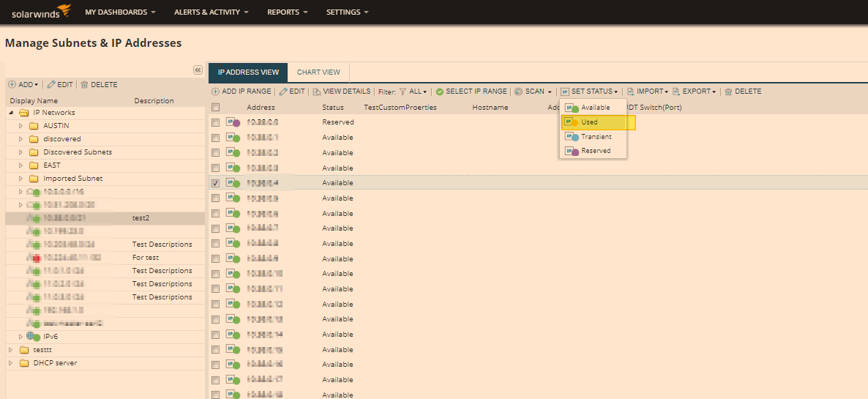Click the pencil EDIT button above the subnet tree
Viewport: 868px width, 399px height.
(60, 85)
